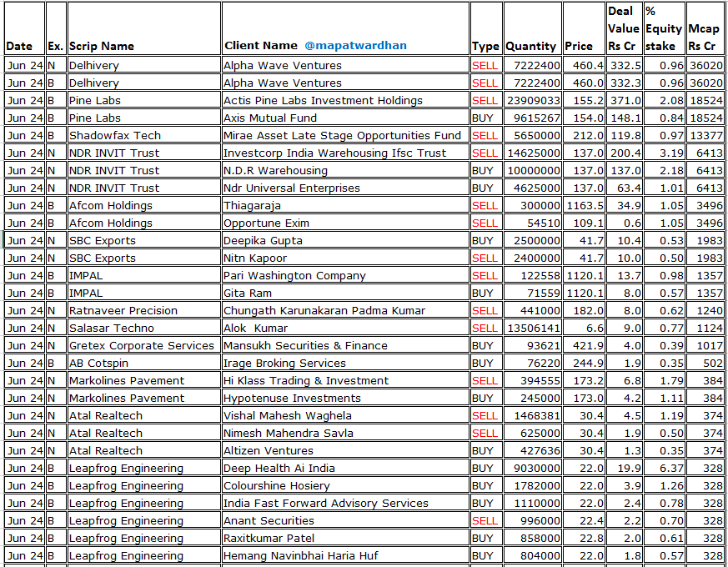
Task: Click the SELL type in Anant Securities row
Action: [486, 520]
